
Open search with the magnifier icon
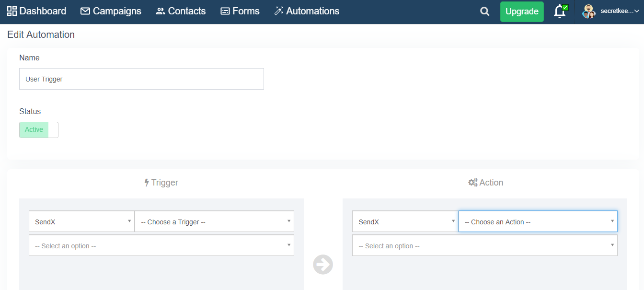[x=485, y=12]
